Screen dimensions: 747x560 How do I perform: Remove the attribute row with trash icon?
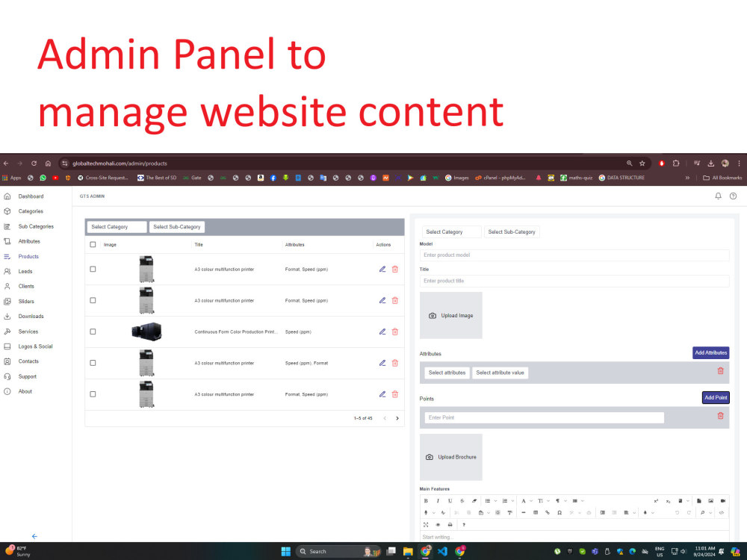point(720,370)
